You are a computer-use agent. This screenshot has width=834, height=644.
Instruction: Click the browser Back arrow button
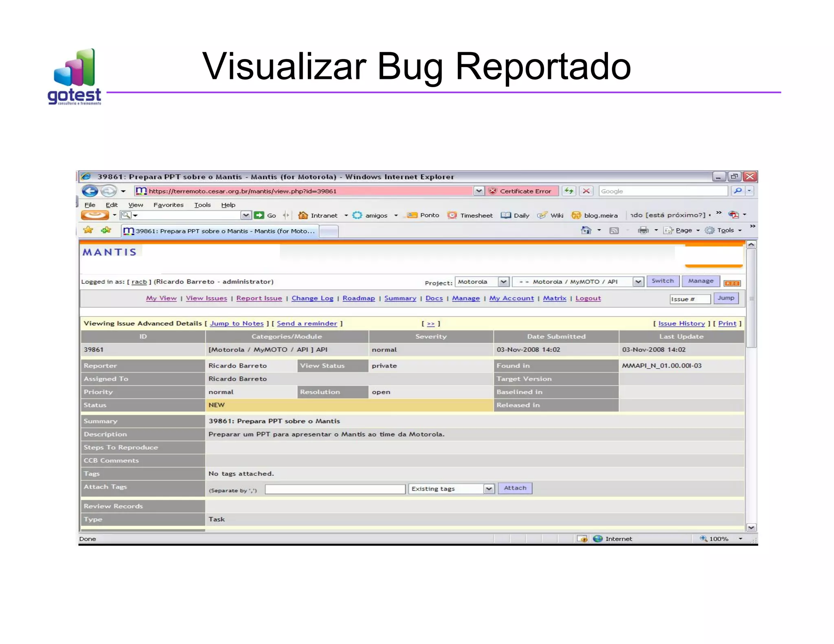[90, 191]
